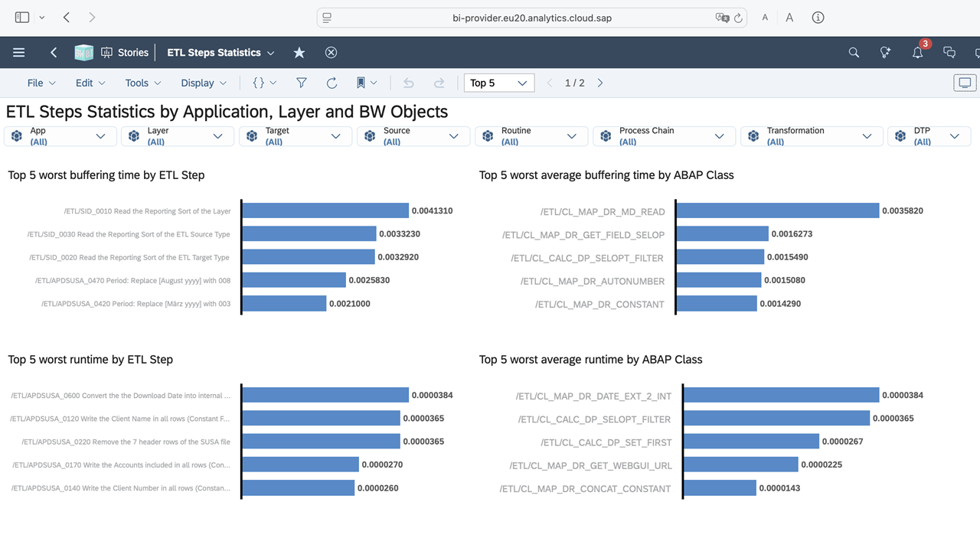Close the story with X circle icon
The height and width of the screenshot is (551, 980).
tap(331, 53)
